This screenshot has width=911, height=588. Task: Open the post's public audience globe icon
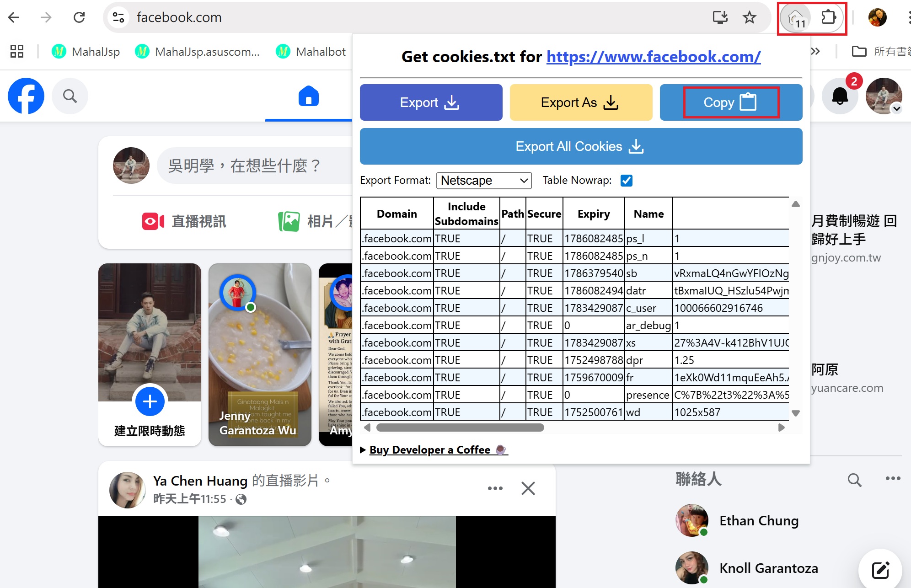pyautogui.click(x=241, y=499)
